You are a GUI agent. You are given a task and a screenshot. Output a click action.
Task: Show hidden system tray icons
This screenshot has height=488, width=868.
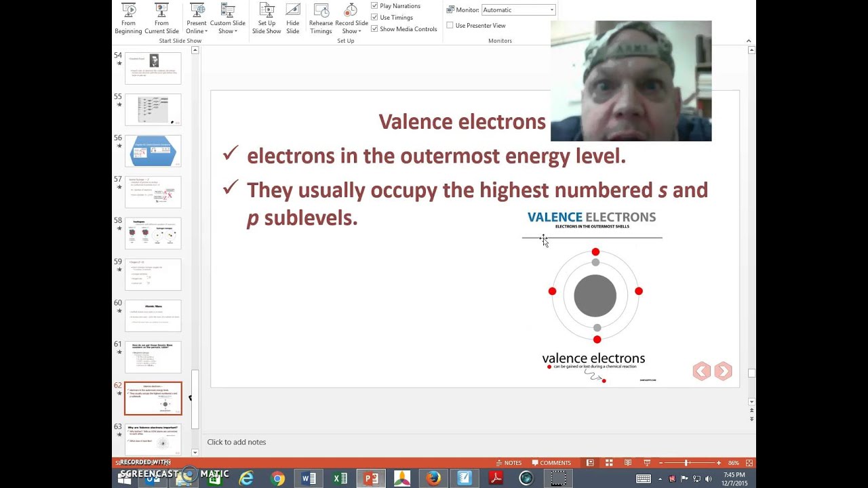click(661, 479)
